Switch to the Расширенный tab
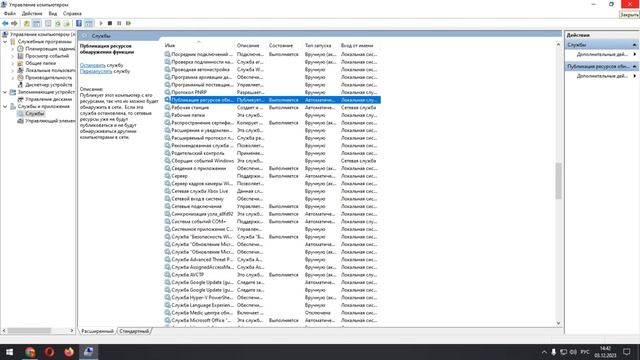The image size is (640, 360). [97, 331]
